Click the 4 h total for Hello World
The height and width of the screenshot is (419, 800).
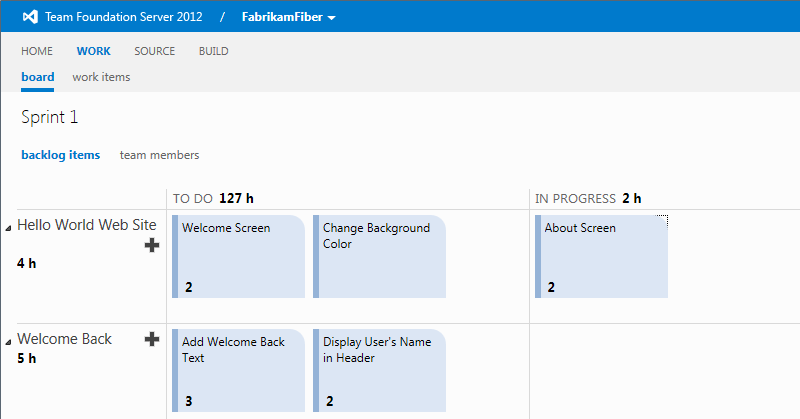(27, 263)
